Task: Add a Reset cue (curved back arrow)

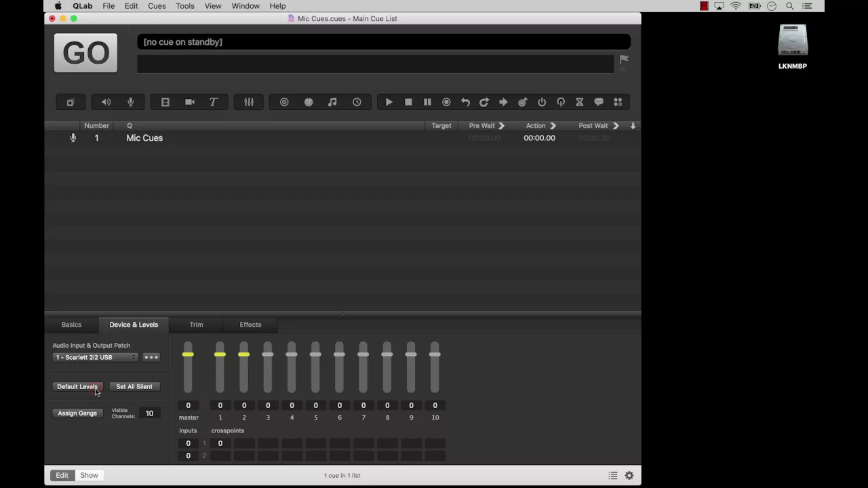Action: 465,102
